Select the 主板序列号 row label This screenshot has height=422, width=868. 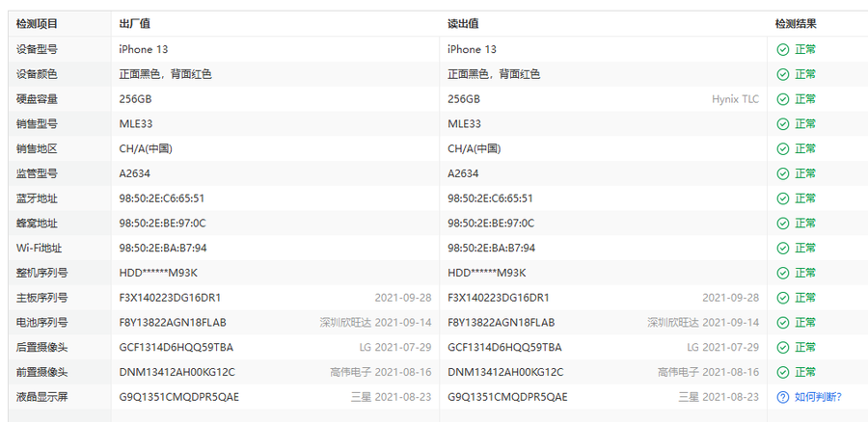(41, 298)
